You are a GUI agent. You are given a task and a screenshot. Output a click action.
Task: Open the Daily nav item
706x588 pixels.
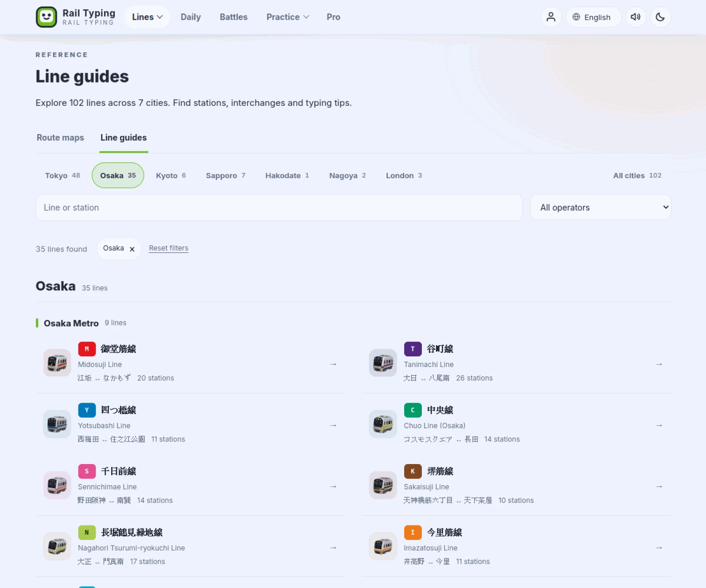point(191,17)
